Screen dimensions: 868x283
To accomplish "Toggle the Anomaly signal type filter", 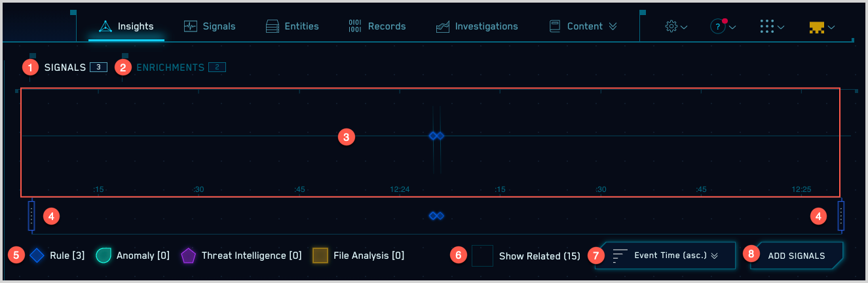I will (x=104, y=255).
